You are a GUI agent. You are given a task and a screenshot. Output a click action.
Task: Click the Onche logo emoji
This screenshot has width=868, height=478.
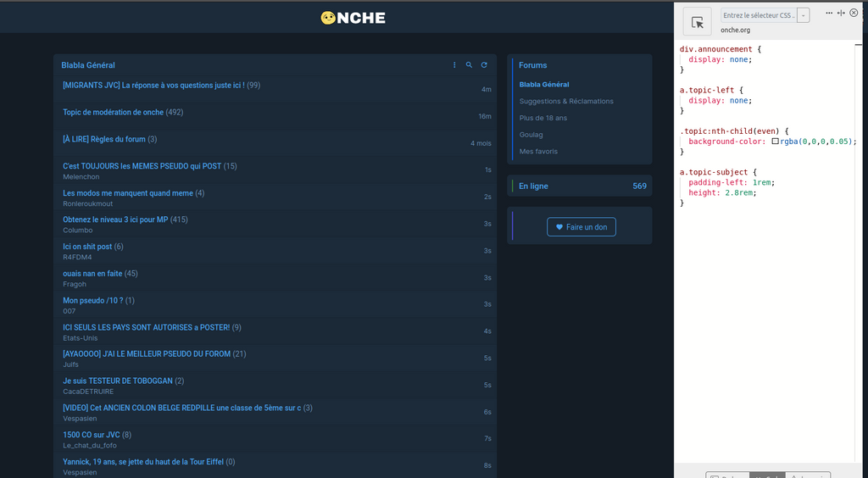(328, 18)
